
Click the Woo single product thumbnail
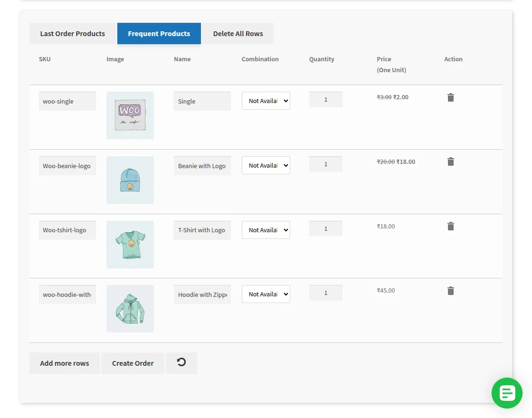pyautogui.click(x=130, y=115)
